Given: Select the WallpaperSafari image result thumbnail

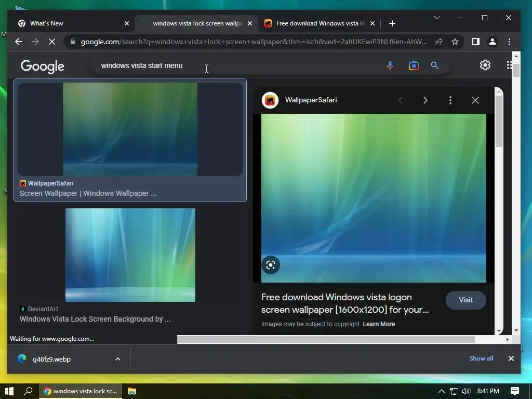Looking at the screenshot, I should point(130,129).
